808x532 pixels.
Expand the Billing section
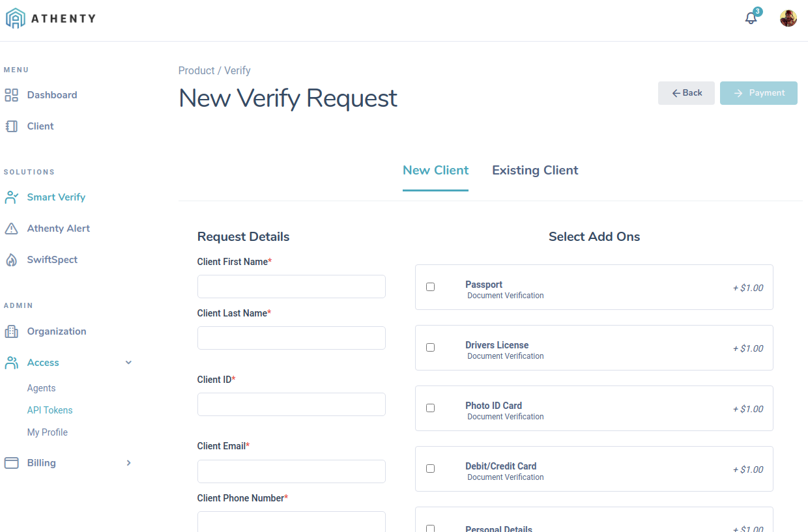tap(128, 462)
